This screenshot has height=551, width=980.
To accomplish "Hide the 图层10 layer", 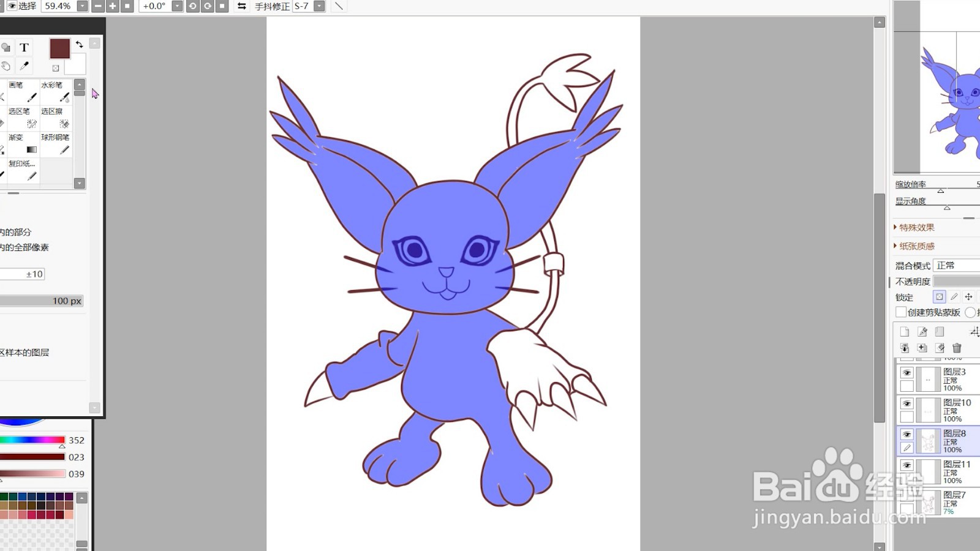I will pyautogui.click(x=907, y=404).
